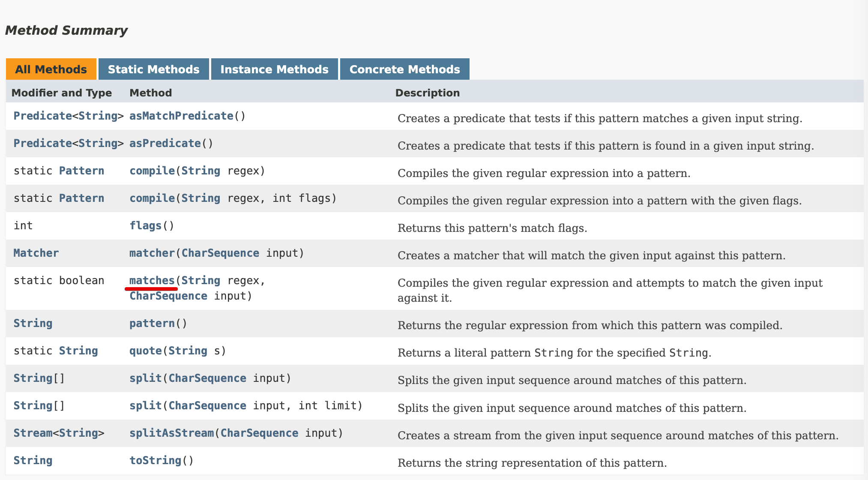Open CharSequence link in matcher row
Viewport: 868px width, 480px height.
pos(220,253)
